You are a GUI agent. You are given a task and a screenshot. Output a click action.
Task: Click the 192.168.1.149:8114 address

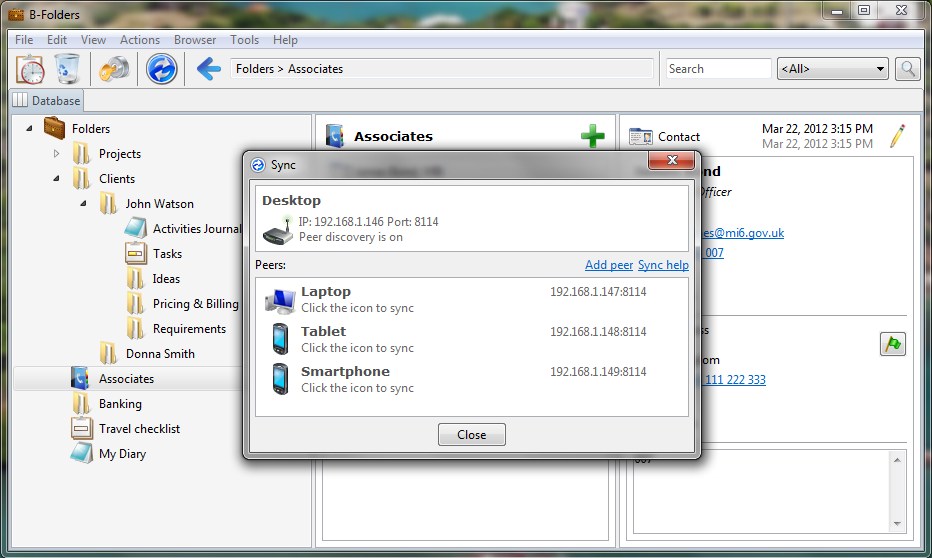(598, 371)
